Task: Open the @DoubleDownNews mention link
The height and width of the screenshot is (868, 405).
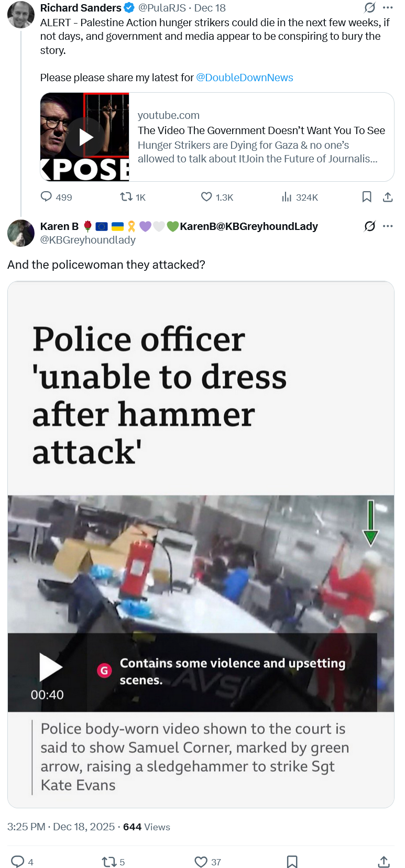Action: [245, 78]
